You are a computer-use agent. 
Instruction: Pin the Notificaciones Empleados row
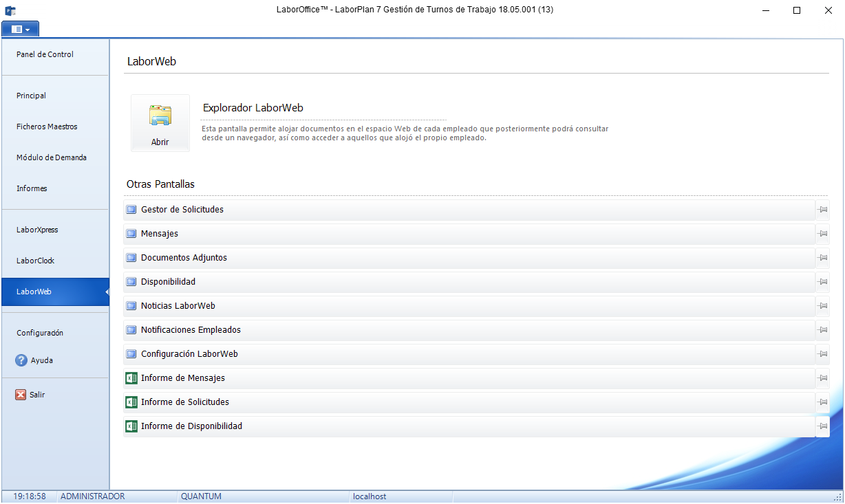point(822,330)
